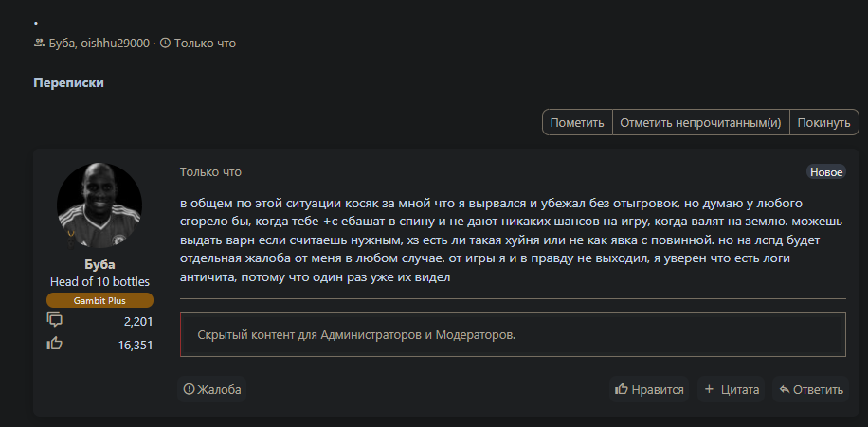Report the post with Жалоба

pyautogui.click(x=212, y=389)
